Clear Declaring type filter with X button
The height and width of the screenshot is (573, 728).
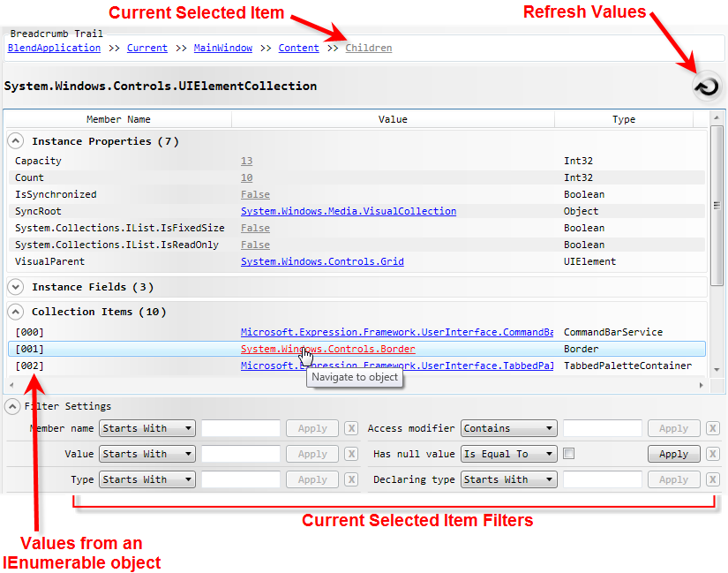pos(713,479)
